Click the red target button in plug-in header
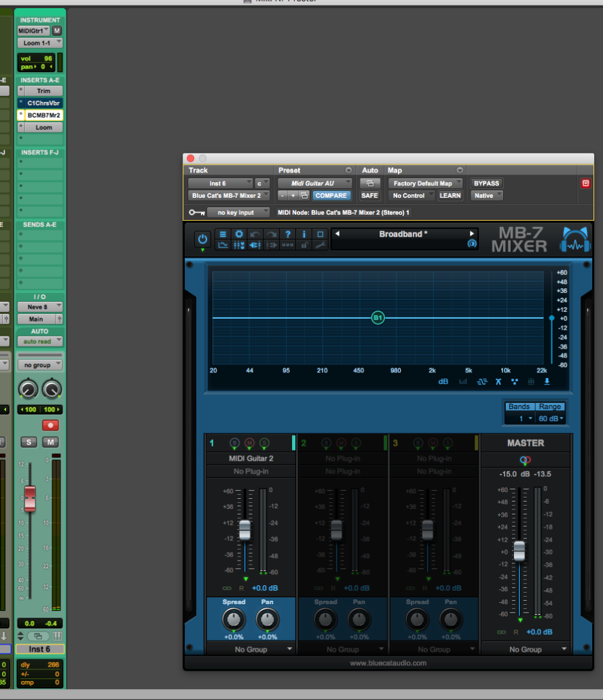This screenshot has width=603, height=700. 585,183
